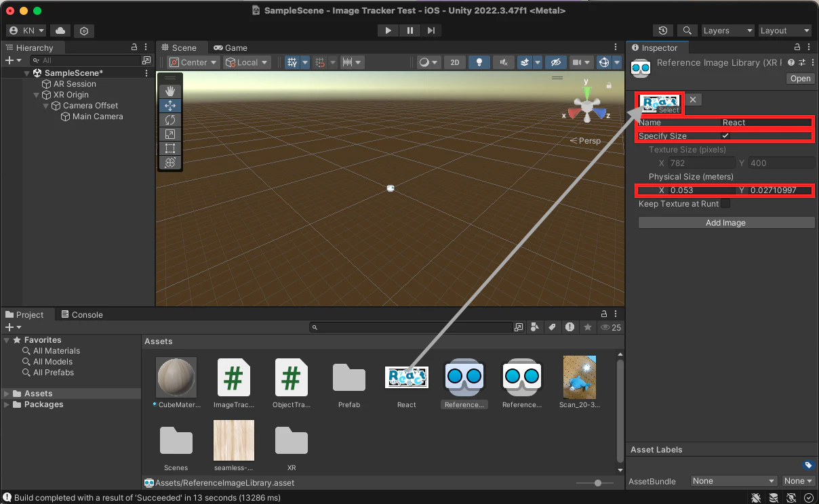Click search by label icon in Project
The width and height of the screenshot is (819, 504).
[x=553, y=327]
